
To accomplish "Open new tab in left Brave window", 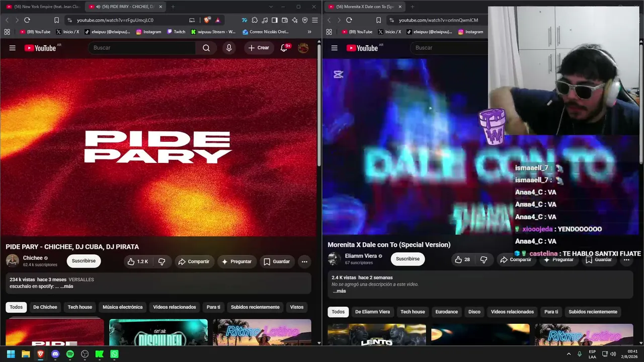I will 173,7.
